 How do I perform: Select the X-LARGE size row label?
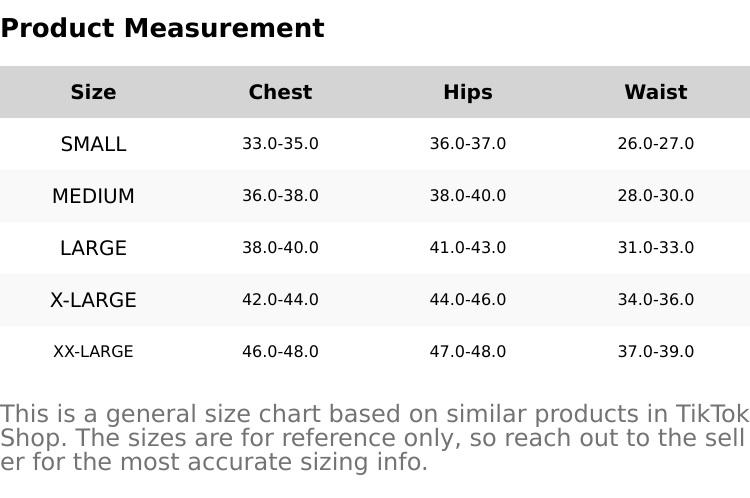coord(93,300)
